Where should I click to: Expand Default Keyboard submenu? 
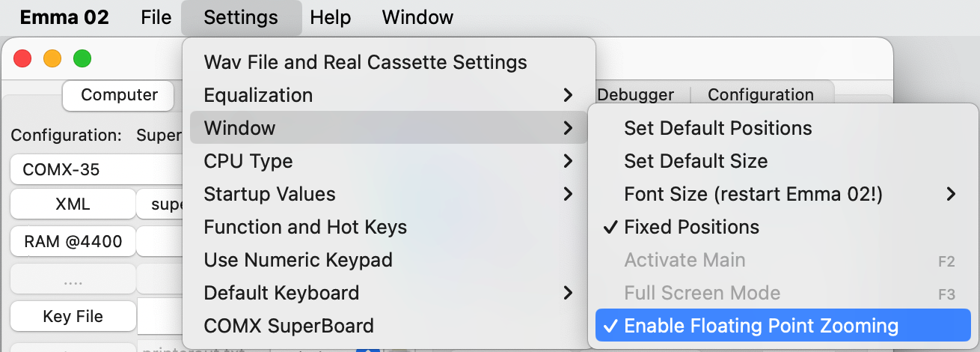[x=281, y=293]
